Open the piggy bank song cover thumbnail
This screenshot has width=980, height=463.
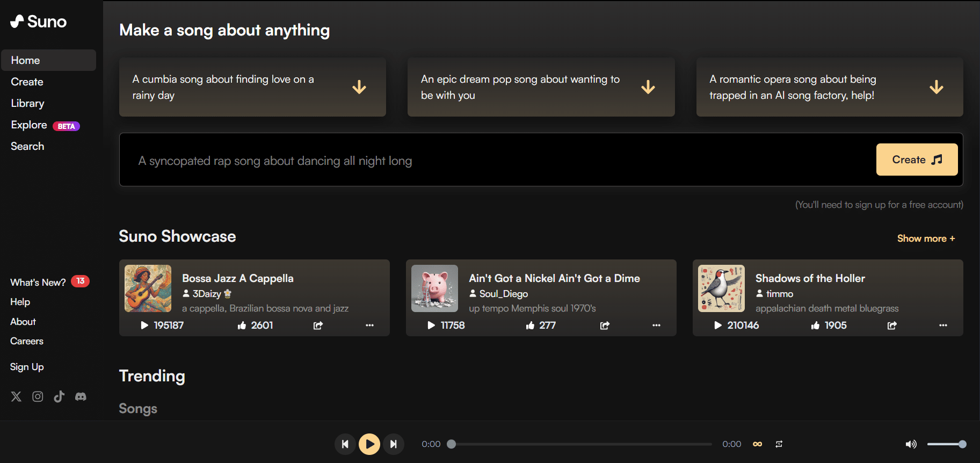click(435, 288)
